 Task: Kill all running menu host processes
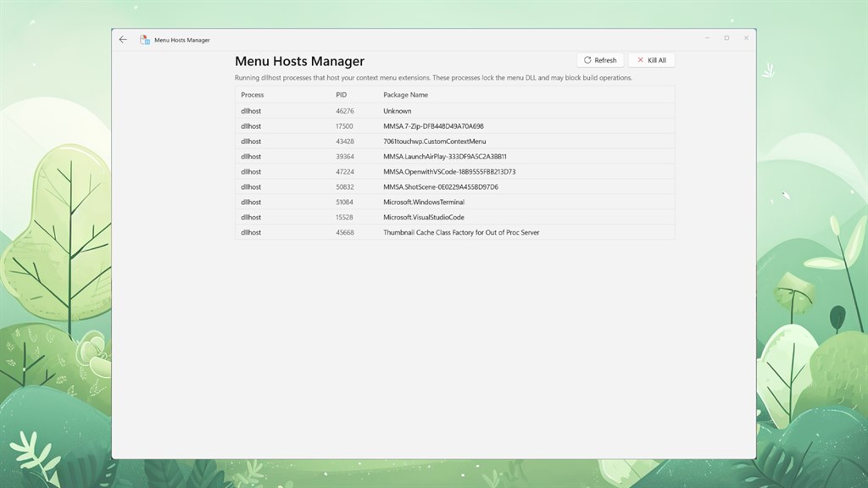click(652, 60)
